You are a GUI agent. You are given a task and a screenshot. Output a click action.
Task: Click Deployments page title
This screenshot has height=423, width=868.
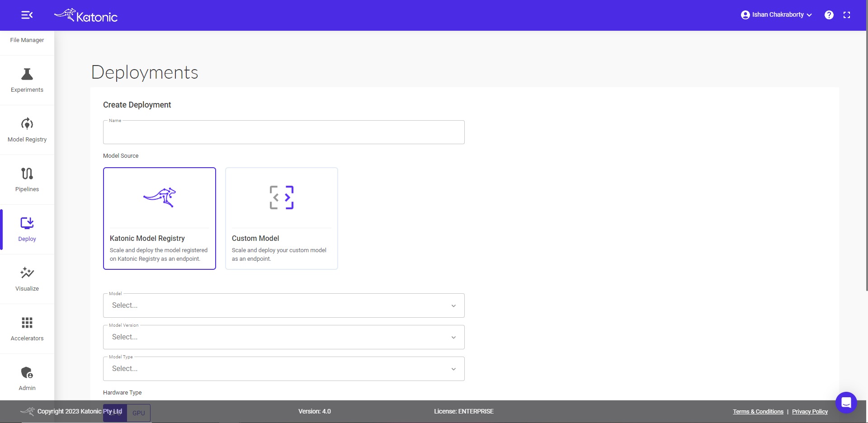point(145,72)
